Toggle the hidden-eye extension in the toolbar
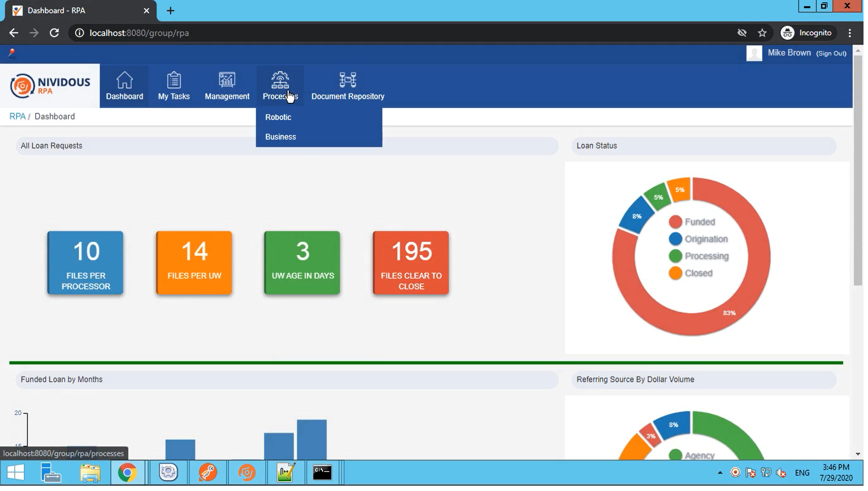 coord(742,33)
